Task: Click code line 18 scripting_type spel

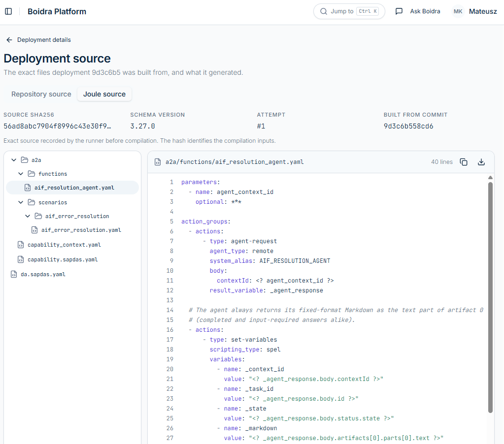Action: pos(245,349)
